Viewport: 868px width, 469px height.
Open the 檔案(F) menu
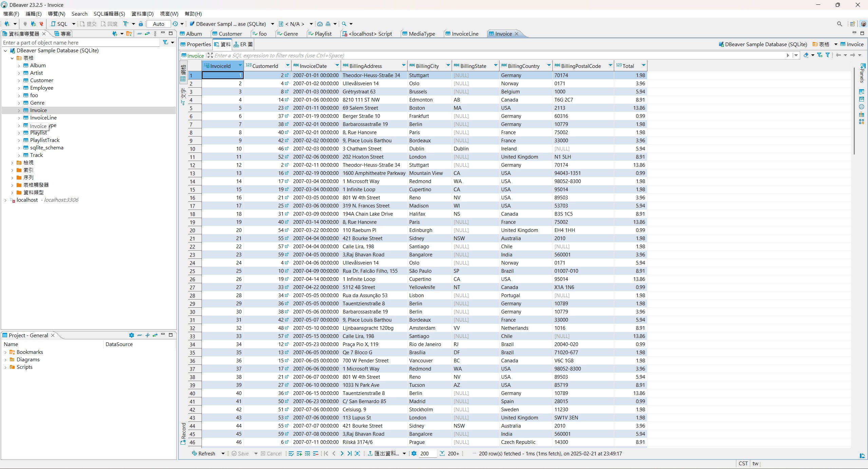point(11,14)
